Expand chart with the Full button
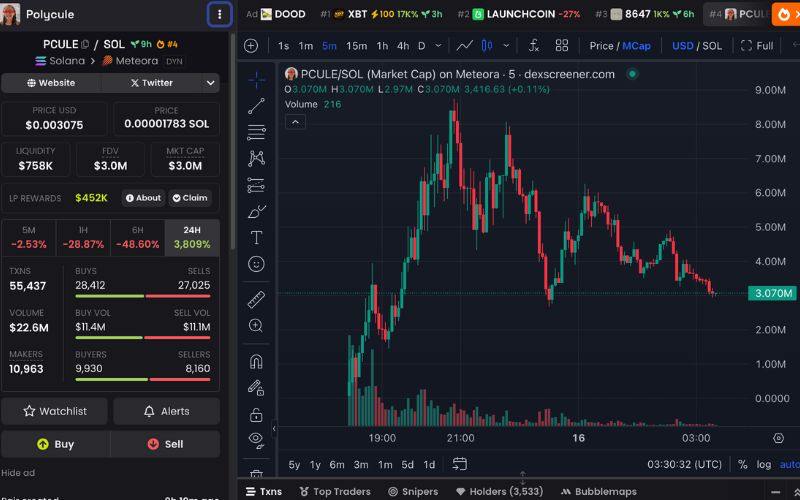Screen dimensions: 800x500 (757, 46)
